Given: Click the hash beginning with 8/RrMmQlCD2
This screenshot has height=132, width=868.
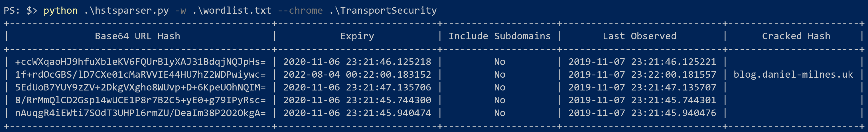Looking at the screenshot, I should click(x=140, y=100).
